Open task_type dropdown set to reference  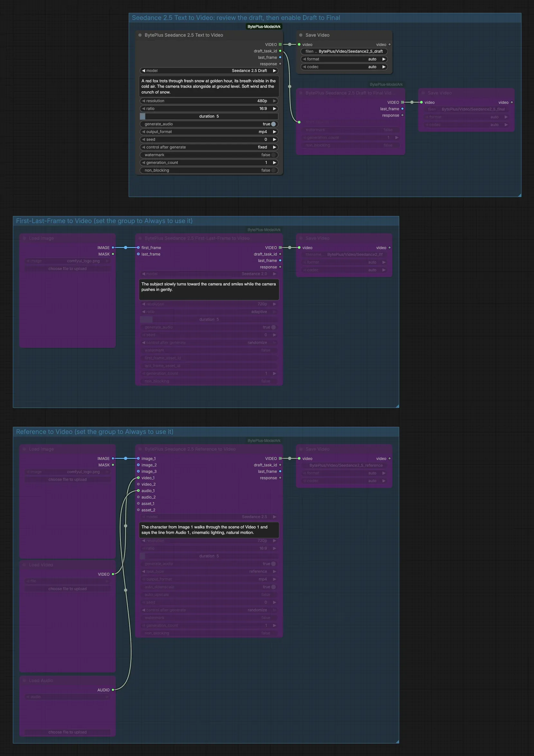tap(209, 571)
